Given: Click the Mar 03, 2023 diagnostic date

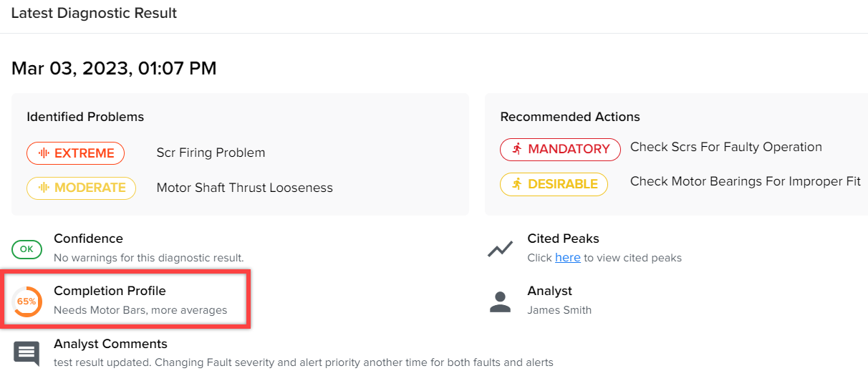Looking at the screenshot, I should 114,69.
